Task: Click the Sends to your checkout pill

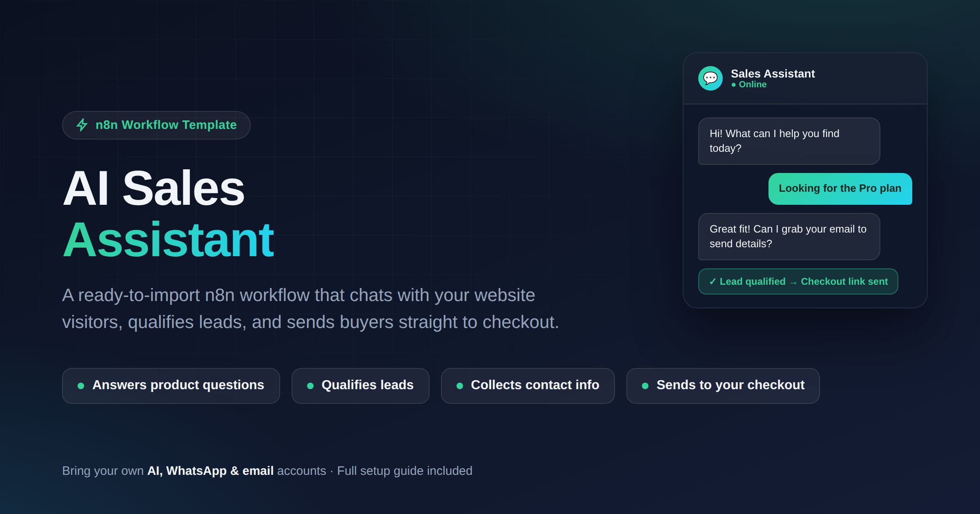Action: pyautogui.click(x=723, y=386)
